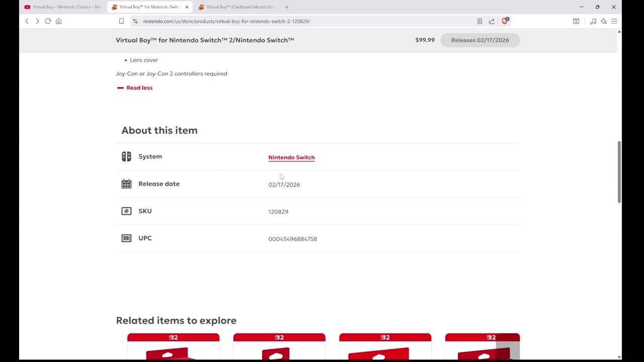Click the page vertical scrollbar thumb
644x362 pixels.
(619, 172)
